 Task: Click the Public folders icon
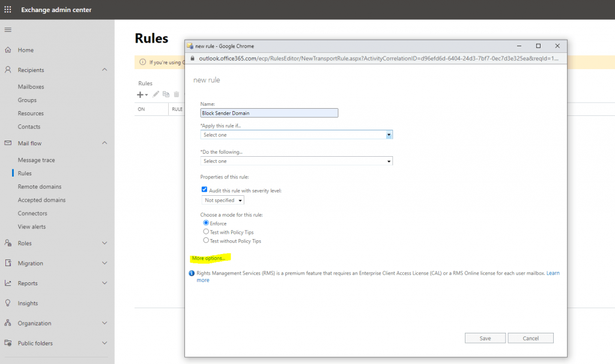pos(8,343)
